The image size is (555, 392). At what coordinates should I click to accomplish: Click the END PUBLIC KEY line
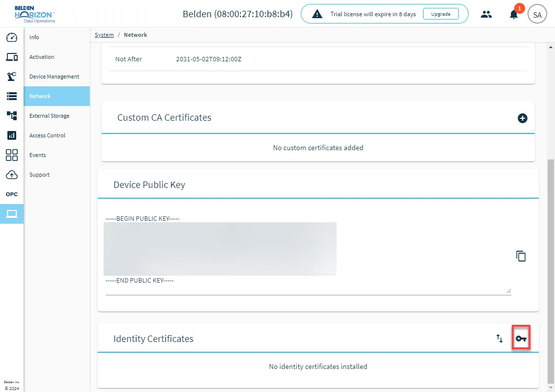click(139, 281)
